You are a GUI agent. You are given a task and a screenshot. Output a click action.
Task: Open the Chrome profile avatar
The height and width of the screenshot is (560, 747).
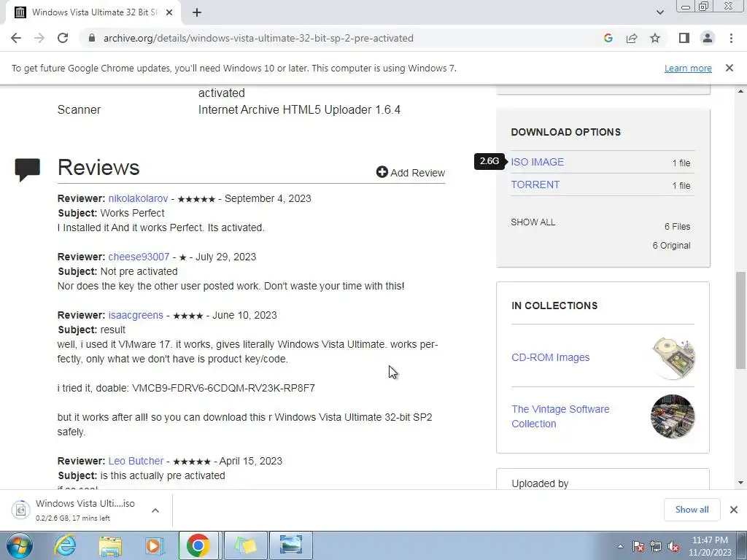tap(708, 38)
